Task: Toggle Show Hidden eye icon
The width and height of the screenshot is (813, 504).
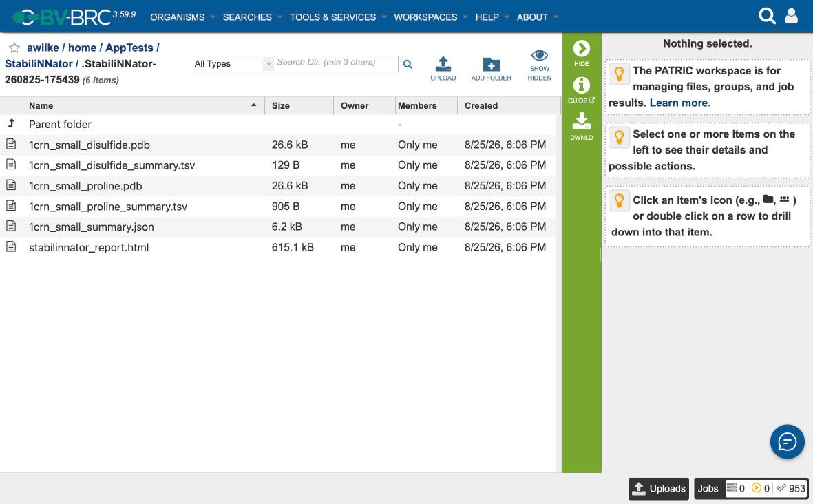Action: 539,55
